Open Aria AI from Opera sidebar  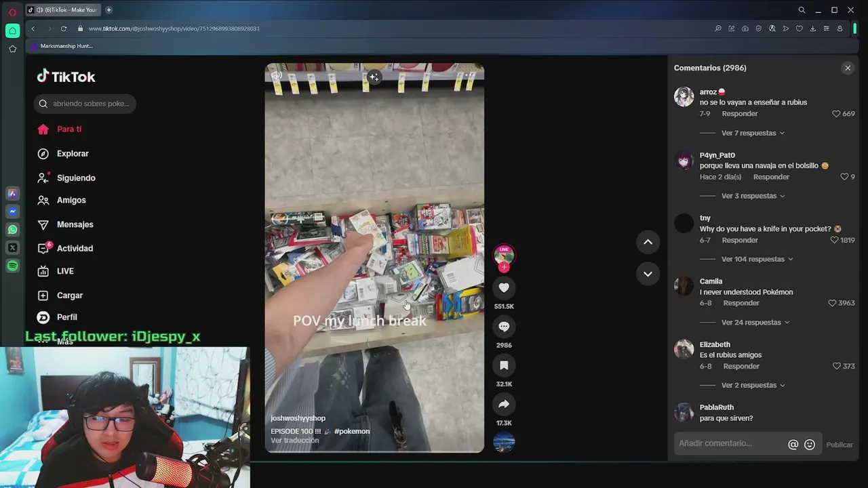click(12, 193)
